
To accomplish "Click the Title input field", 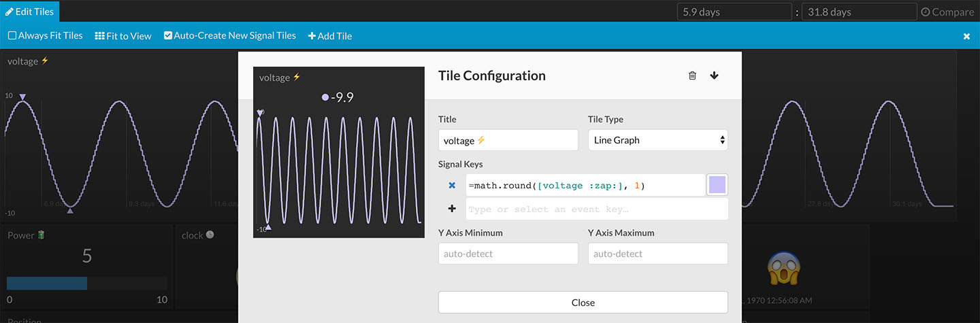I will [x=508, y=140].
